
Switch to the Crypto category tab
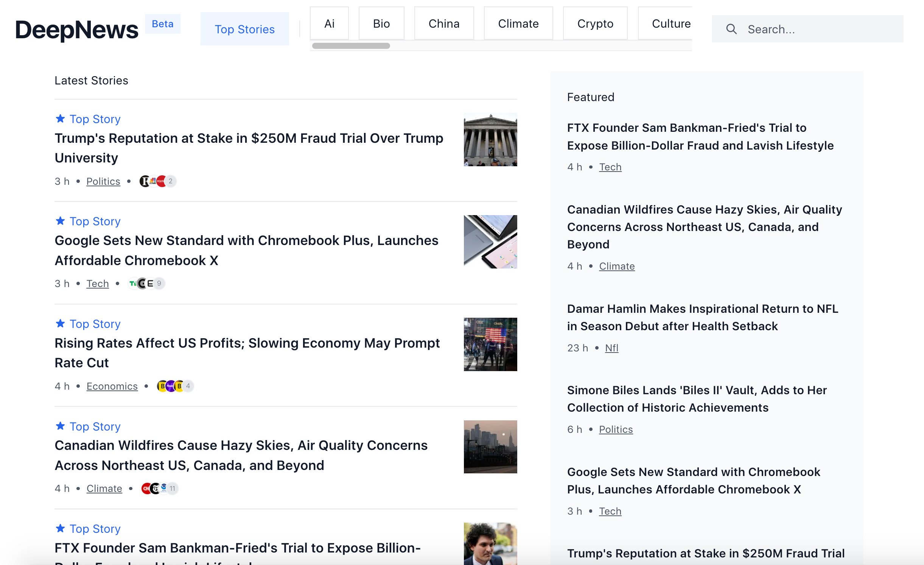tap(595, 23)
